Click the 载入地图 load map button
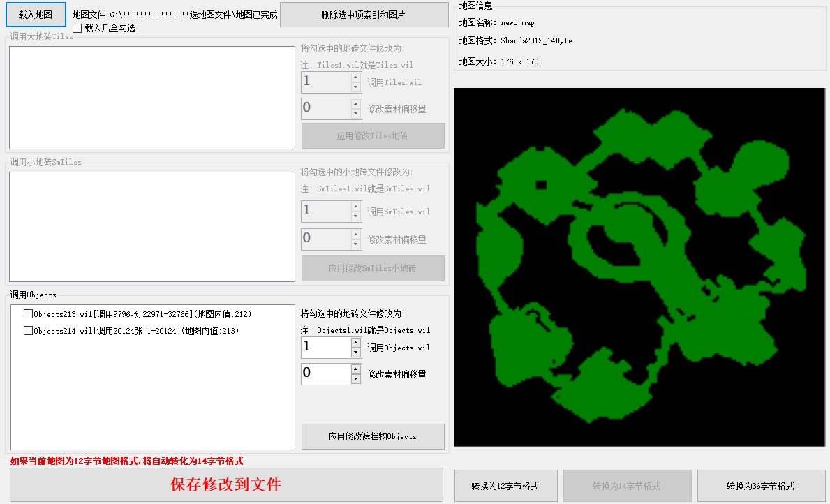Image resolution: width=830 pixels, height=504 pixels. pyautogui.click(x=36, y=15)
